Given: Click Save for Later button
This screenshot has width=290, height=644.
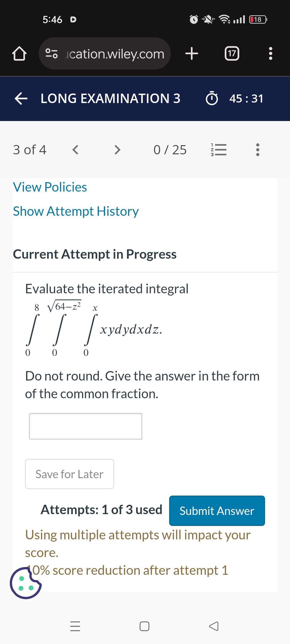Looking at the screenshot, I should pyautogui.click(x=70, y=474).
